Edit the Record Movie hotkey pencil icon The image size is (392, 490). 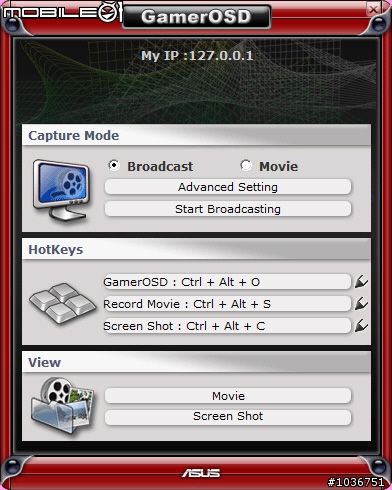click(361, 304)
